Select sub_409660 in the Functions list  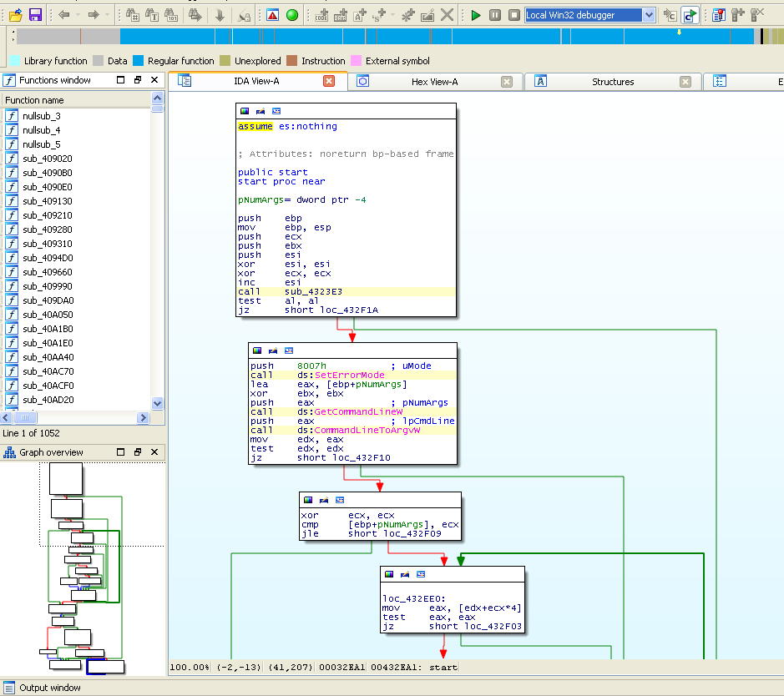(47, 272)
